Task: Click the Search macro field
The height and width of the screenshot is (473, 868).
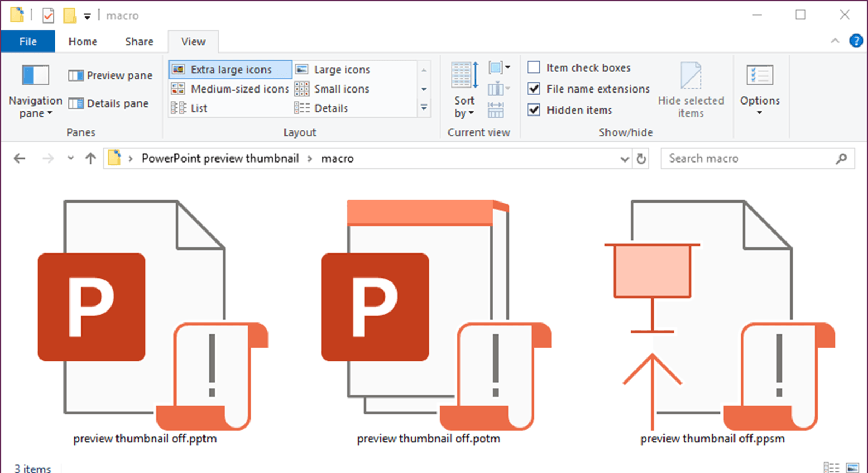Action: point(758,158)
